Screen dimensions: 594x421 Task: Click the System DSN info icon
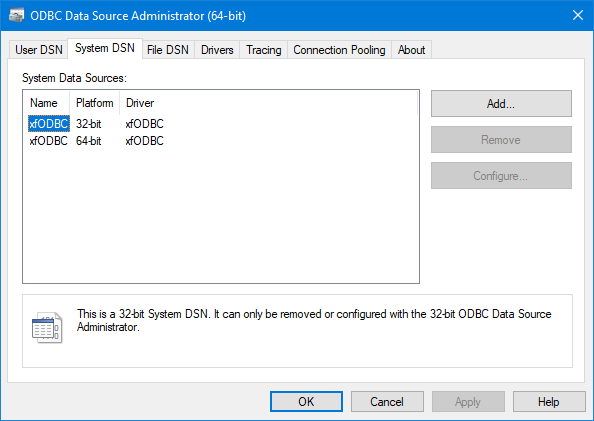click(x=47, y=327)
